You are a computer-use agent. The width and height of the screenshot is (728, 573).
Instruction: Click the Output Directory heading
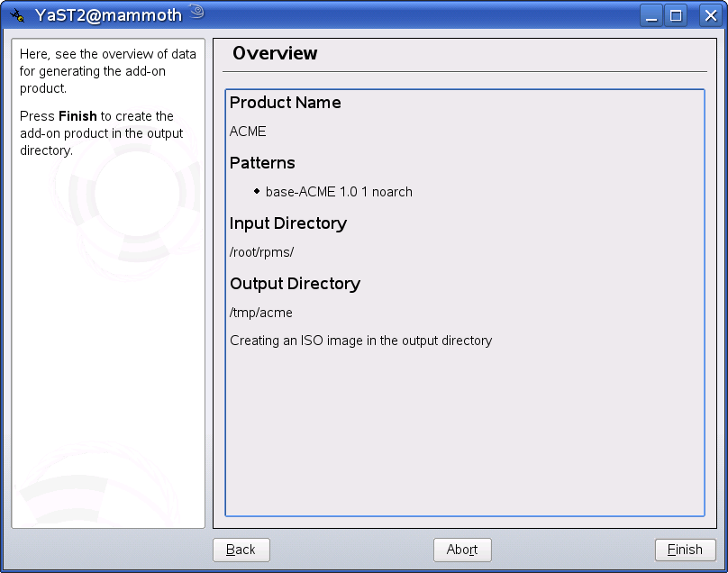tap(295, 284)
